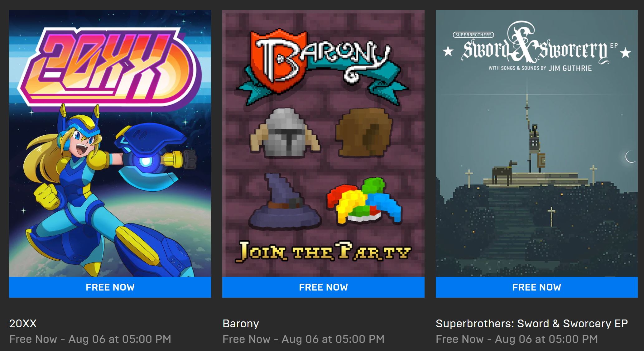Click 20XX free-until Aug 06 date text
The image size is (644, 351).
pos(90,339)
